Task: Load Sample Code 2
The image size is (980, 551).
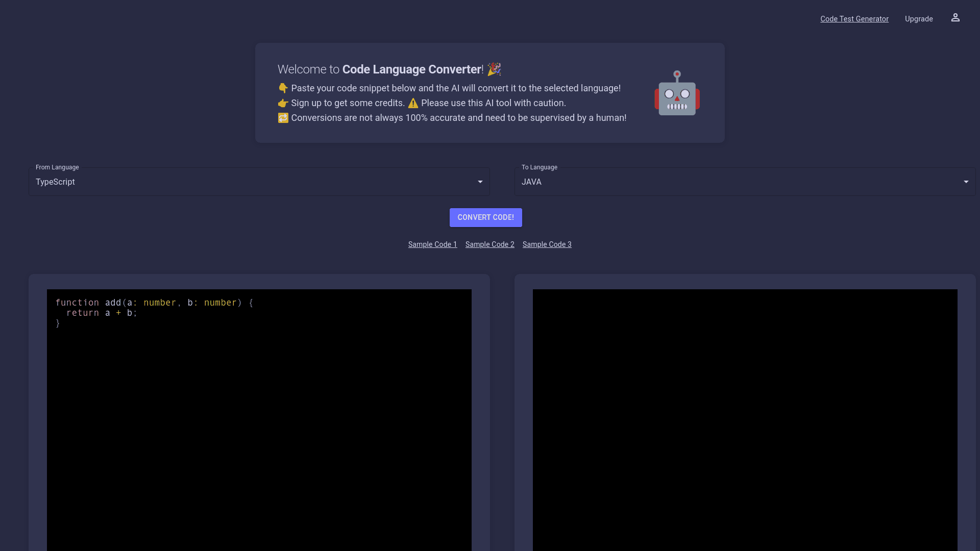Action: tap(489, 244)
